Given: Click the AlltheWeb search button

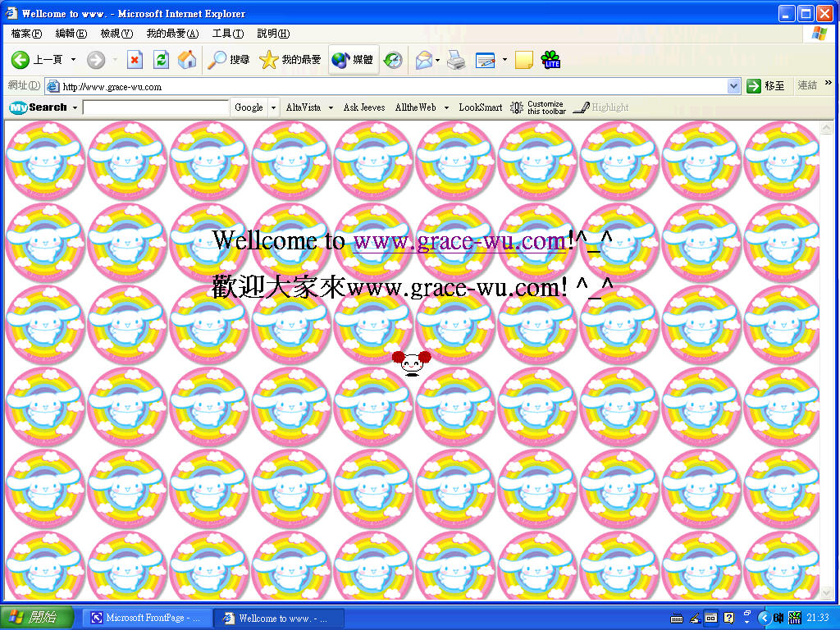Looking at the screenshot, I should coord(416,107).
